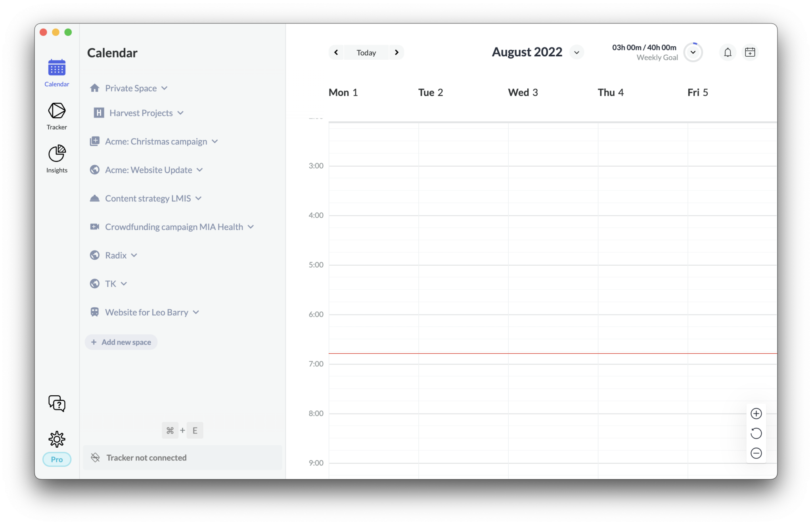Click the Pro badge
Image resolution: width=812 pixels, height=525 pixels.
point(57,459)
